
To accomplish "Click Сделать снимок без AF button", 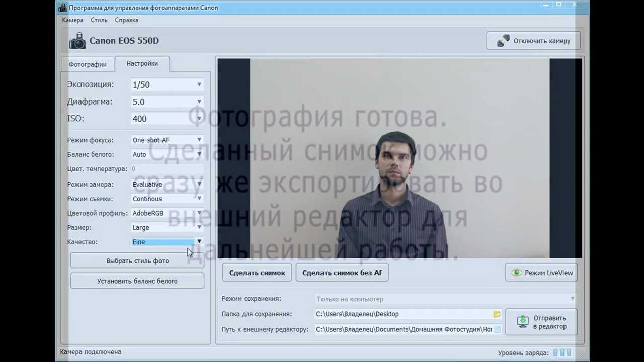I will click(342, 273).
